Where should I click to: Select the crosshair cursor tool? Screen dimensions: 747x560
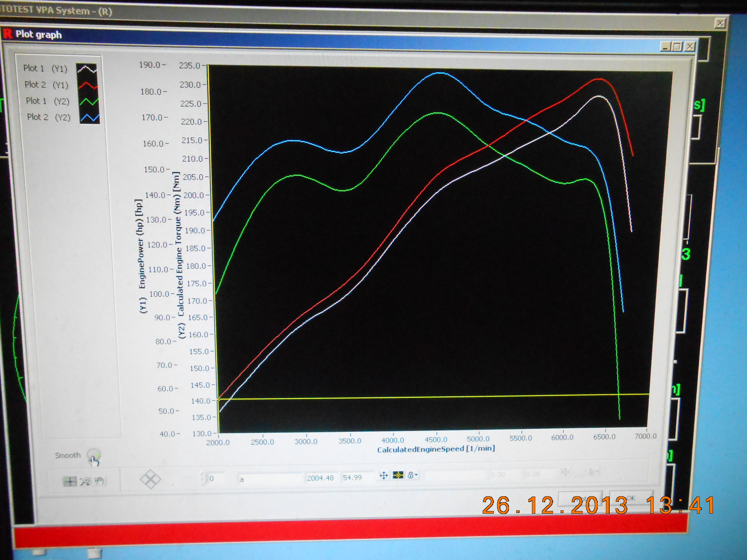(x=70, y=481)
